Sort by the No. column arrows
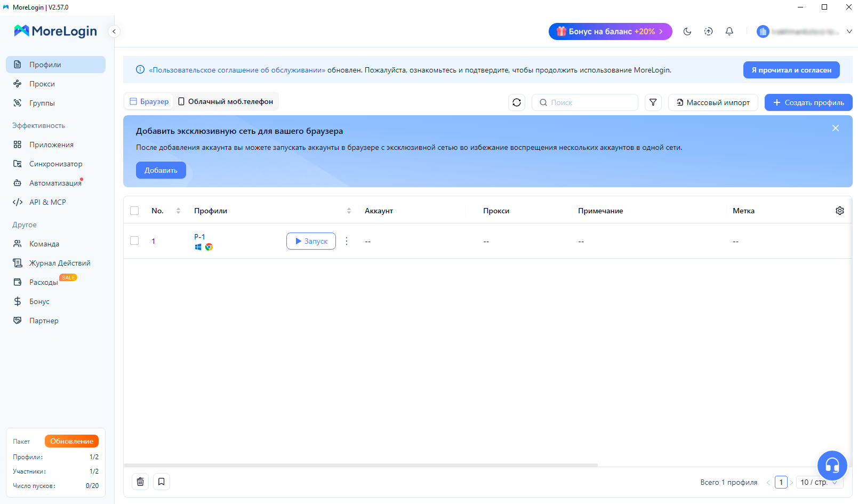The height and width of the screenshot is (504, 858). [178, 211]
